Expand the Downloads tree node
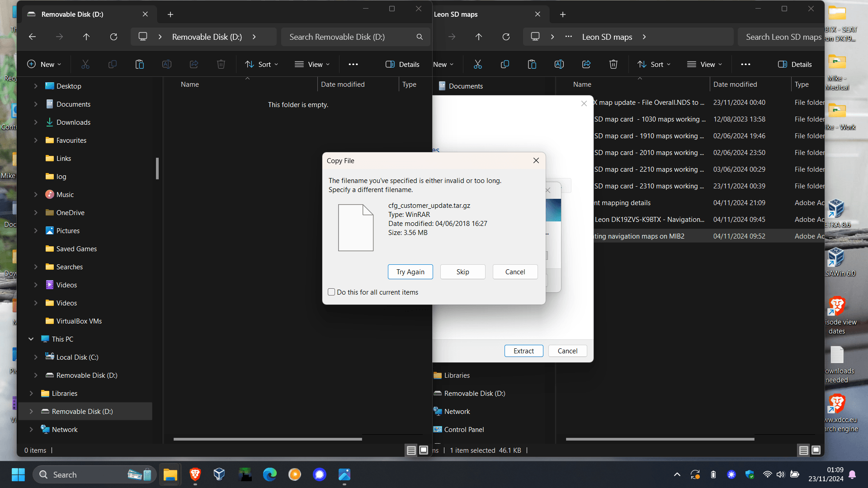Image resolution: width=868 pixels, height=488 pixels. point(36,122)
